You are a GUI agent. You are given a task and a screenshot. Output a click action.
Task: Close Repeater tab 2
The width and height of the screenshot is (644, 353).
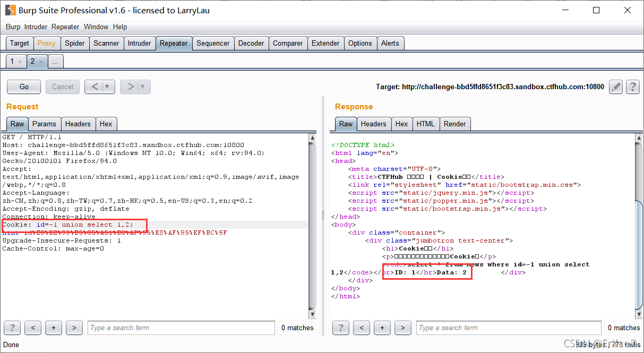click(40, 62)
